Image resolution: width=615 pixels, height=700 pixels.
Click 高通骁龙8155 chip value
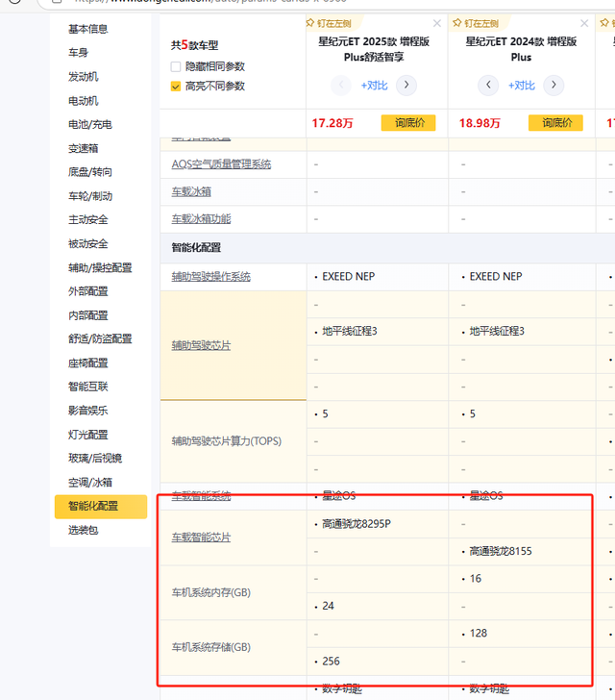[501, 551]
